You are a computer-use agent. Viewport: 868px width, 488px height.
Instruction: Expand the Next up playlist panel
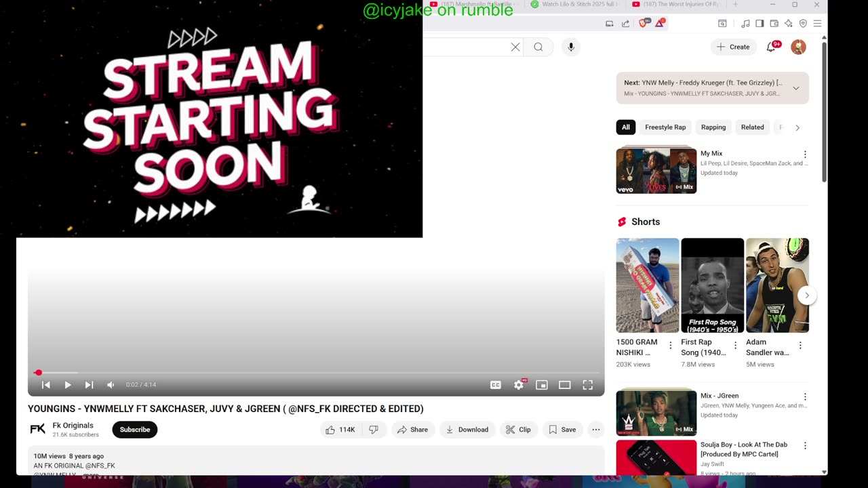click(x=796, y=88)
